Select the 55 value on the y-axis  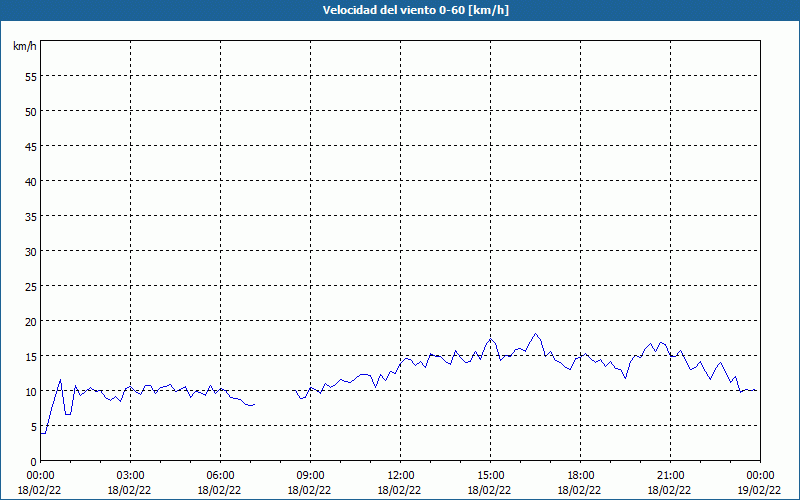point(31,77)
